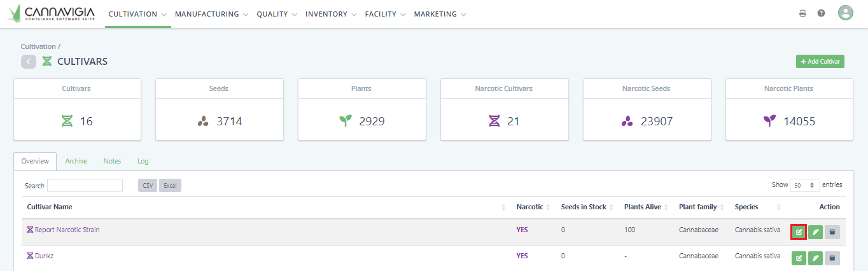Viewport: 868px width, 271px height.
Task: Open the user profile avatar menu
Action: pos(845,13)
